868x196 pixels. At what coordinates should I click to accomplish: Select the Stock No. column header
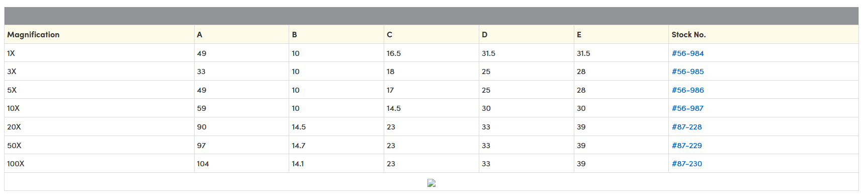point(688,35)
